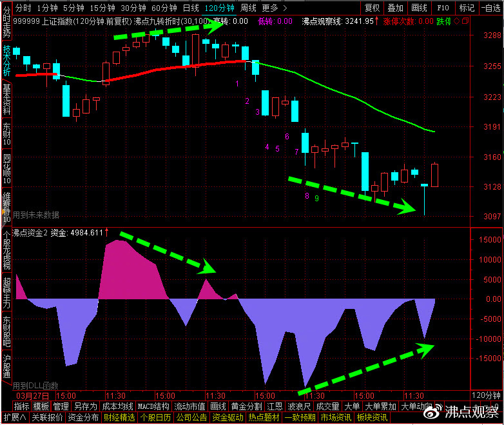Select the 60分钟 period tab

click(x=164, y=8)
